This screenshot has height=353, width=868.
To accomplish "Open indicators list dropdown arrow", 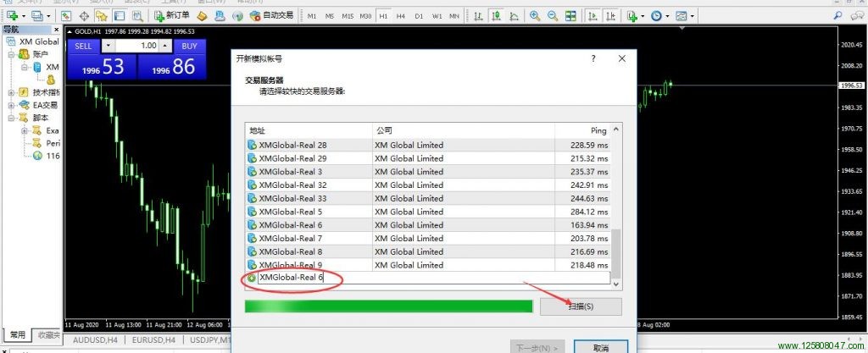I will (643, 17).
